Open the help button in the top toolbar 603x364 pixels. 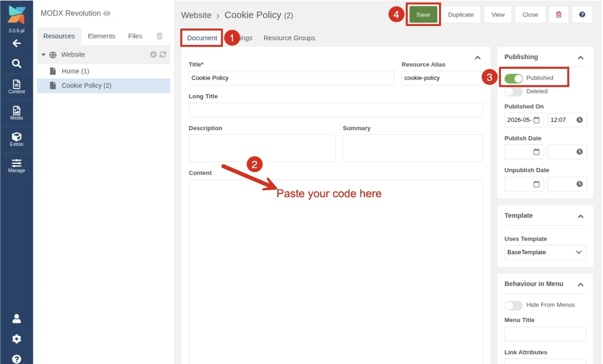582,15
